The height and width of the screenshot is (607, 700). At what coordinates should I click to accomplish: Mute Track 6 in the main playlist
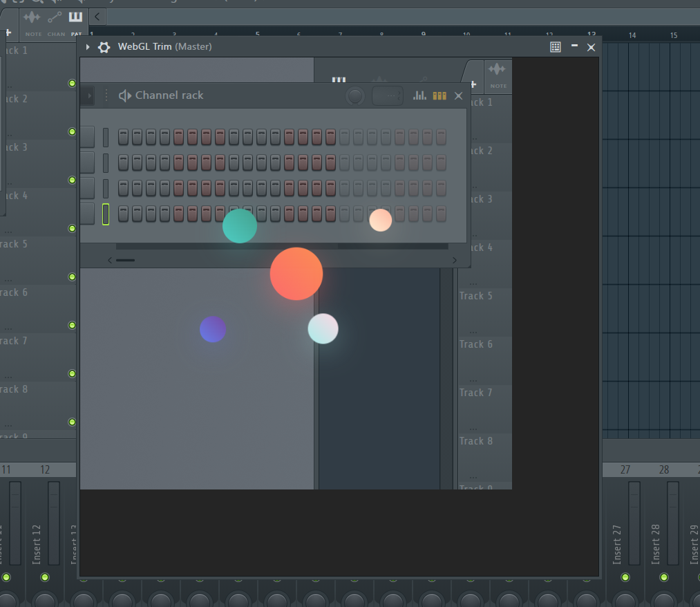[x=72, y=325]
